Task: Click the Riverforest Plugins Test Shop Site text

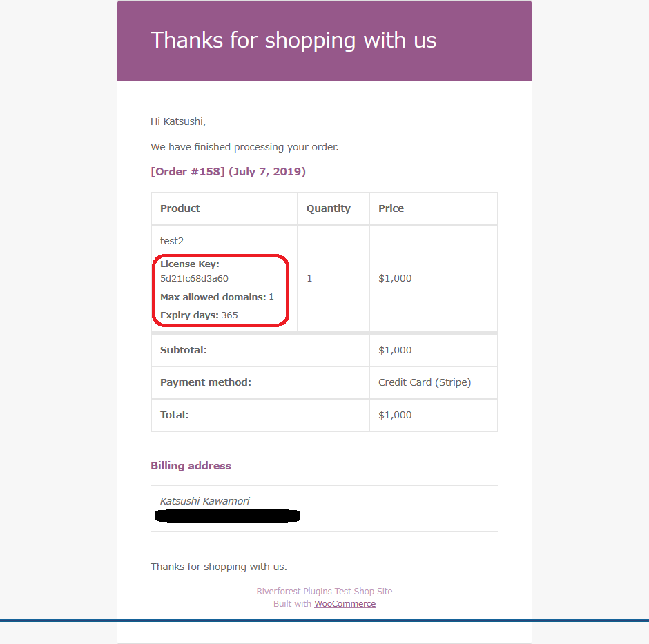Action: [x=324, y=592]
